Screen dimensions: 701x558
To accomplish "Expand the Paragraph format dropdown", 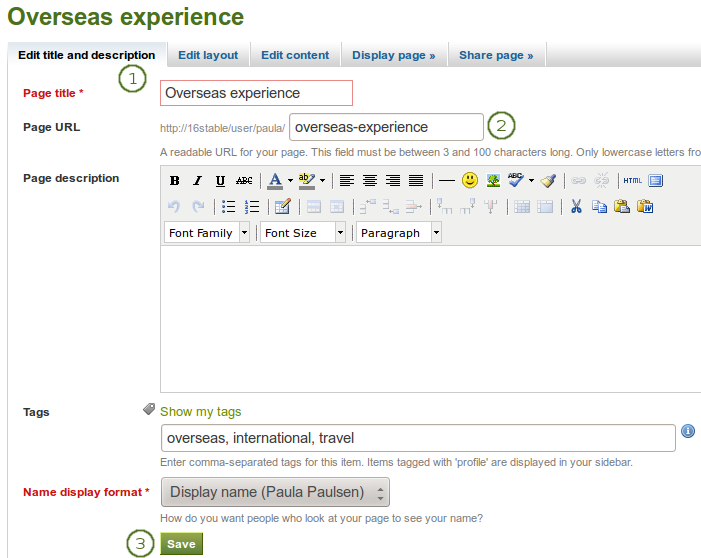I will (398, 233).
